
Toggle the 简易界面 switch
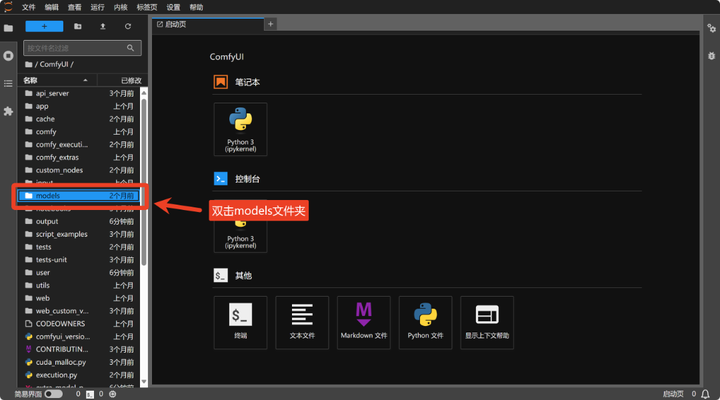tap(53, 394)
